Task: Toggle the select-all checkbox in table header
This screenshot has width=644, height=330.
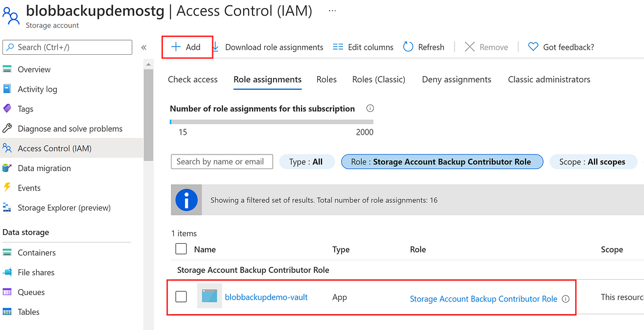Action: (x=181, y=249)
